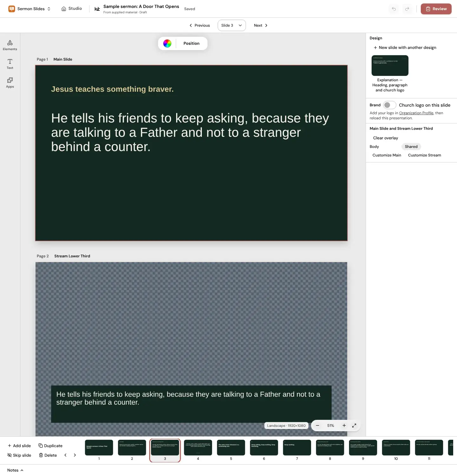
Task: Expand the Notes panel
Action: 15,470
